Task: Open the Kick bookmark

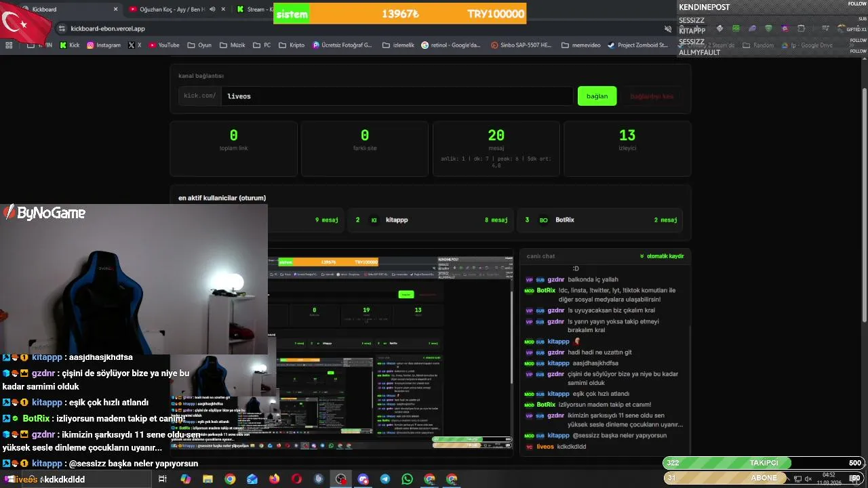Action: [x=69, y=45]
